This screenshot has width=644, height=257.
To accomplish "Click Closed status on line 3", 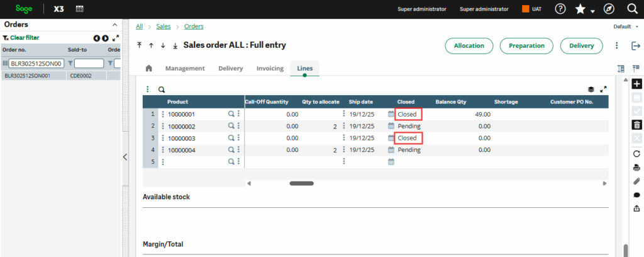I will click(x=408, y=138).
